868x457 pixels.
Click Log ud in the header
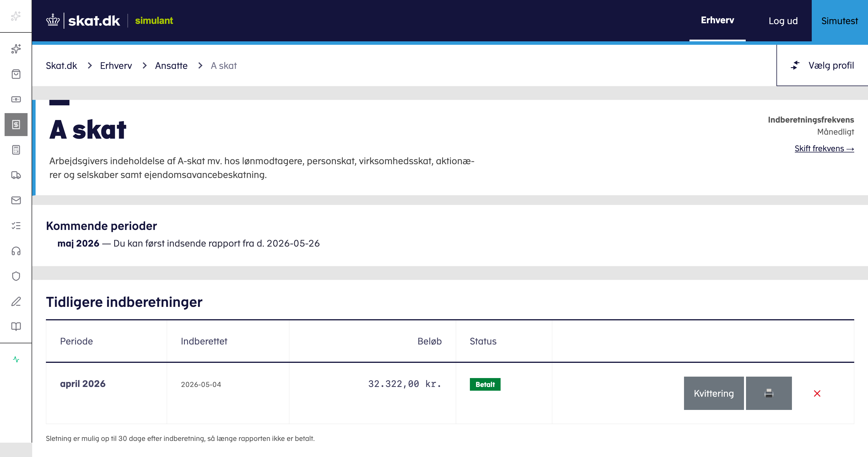[783, 21]
